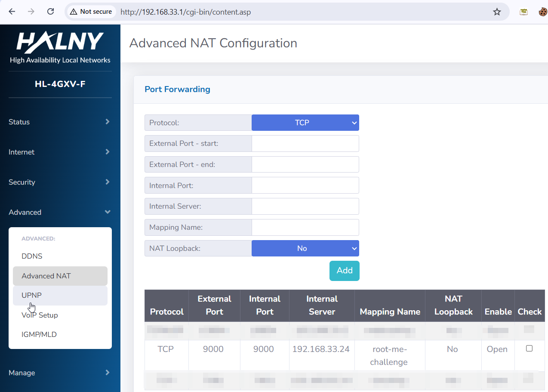Screen dimensions: 548x392
Task: Click the cookie extension icon
Action: click(x=543, y=12)
